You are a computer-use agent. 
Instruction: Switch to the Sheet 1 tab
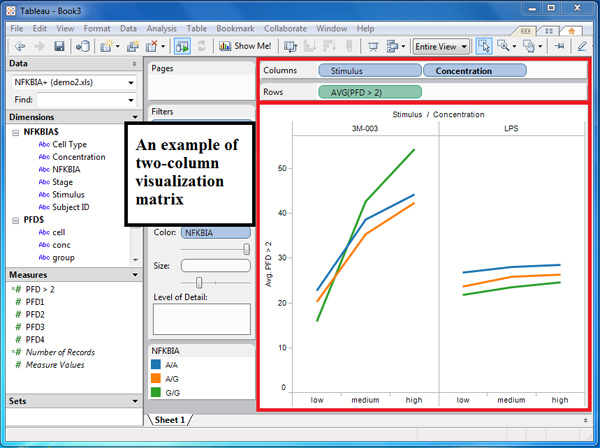170,421
